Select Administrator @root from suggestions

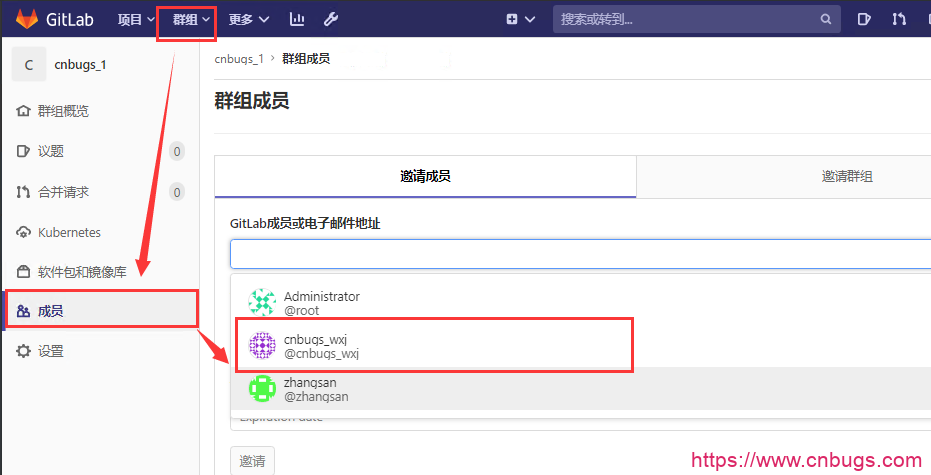(320, 303)
